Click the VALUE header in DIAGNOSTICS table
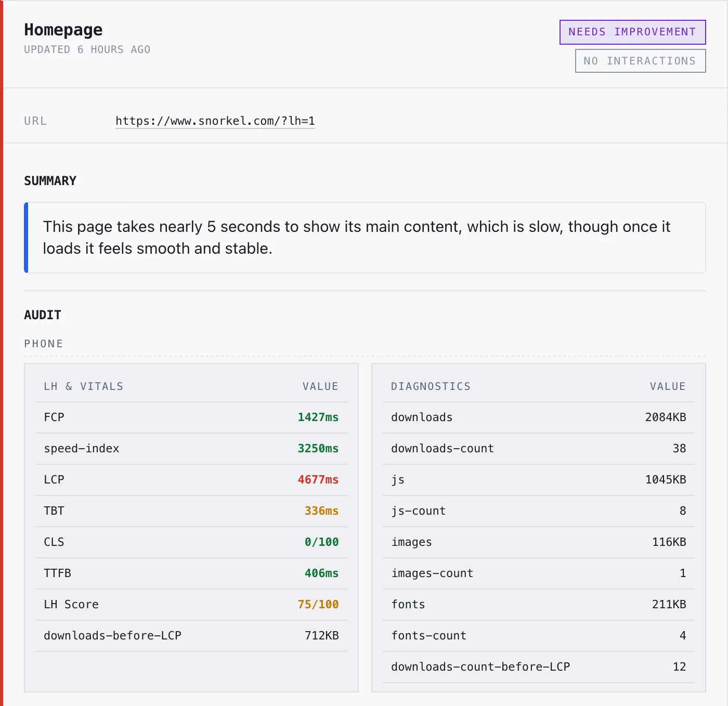Screen dimensions: 728x706 point(668,386)
